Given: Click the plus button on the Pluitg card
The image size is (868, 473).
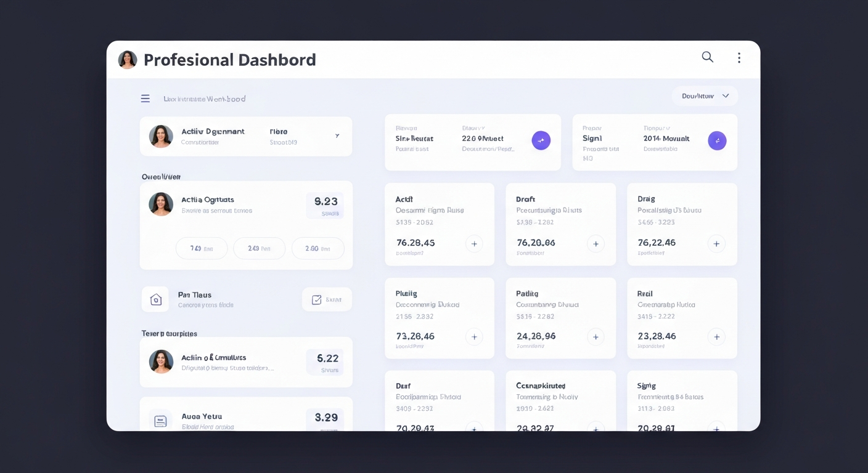Looking at the screenshot, I should pos(474,337).
